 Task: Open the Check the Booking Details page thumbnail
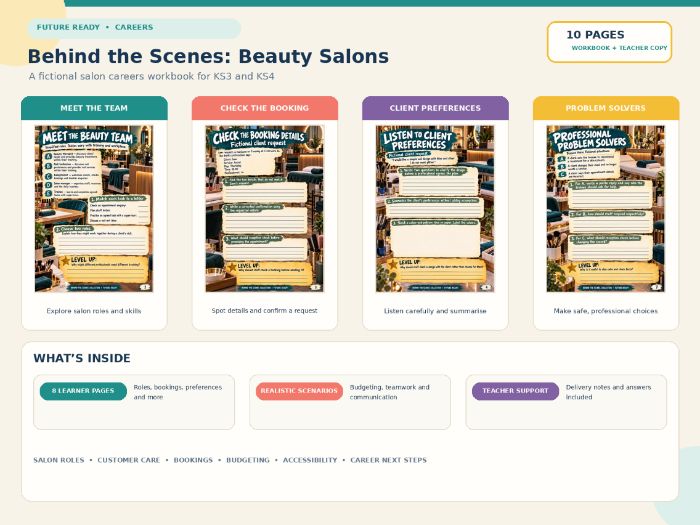click(x=265, y=208)
